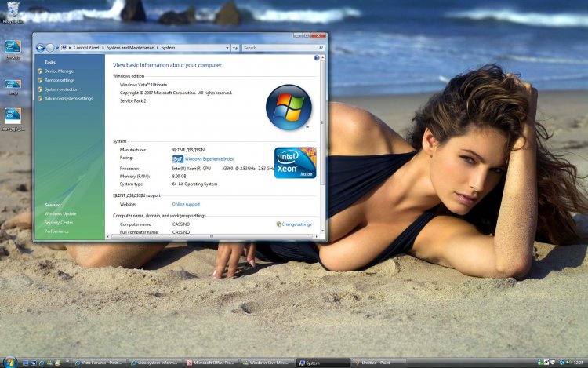
Task: Click the Forward arrow next to Back
Action: click(x=50, y=48)
